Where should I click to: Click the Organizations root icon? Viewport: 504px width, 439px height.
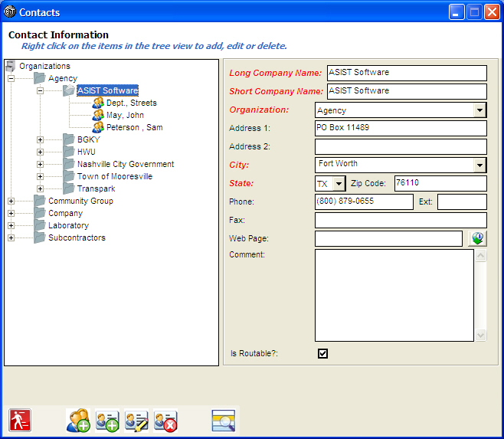[11, 66]
